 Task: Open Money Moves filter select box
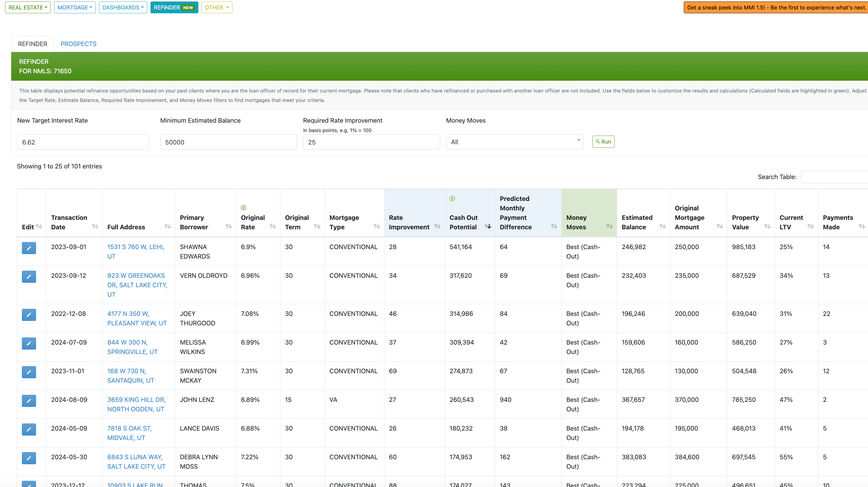point(514,142)
